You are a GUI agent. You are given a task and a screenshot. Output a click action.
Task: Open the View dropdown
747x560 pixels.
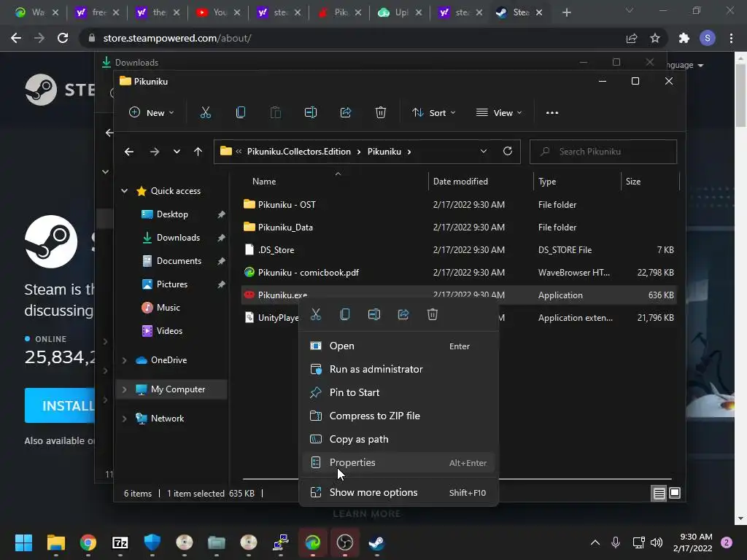tap(499, 113)
